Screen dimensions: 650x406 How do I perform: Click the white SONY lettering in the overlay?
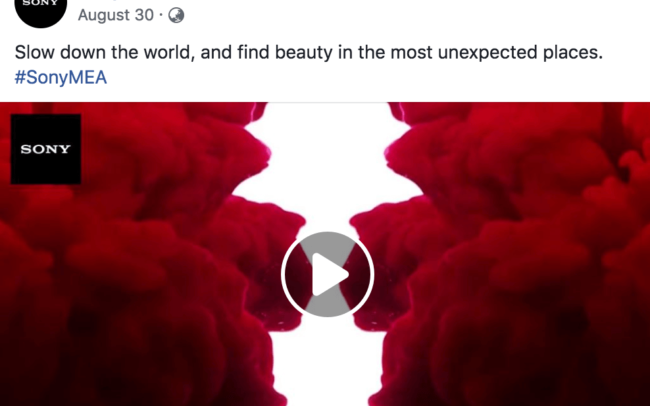46,149
